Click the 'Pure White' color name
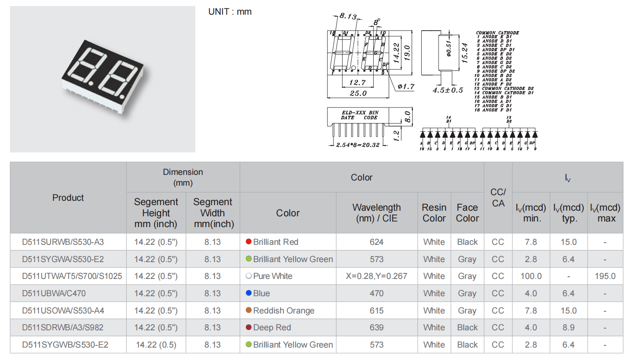 click(273, 276)
